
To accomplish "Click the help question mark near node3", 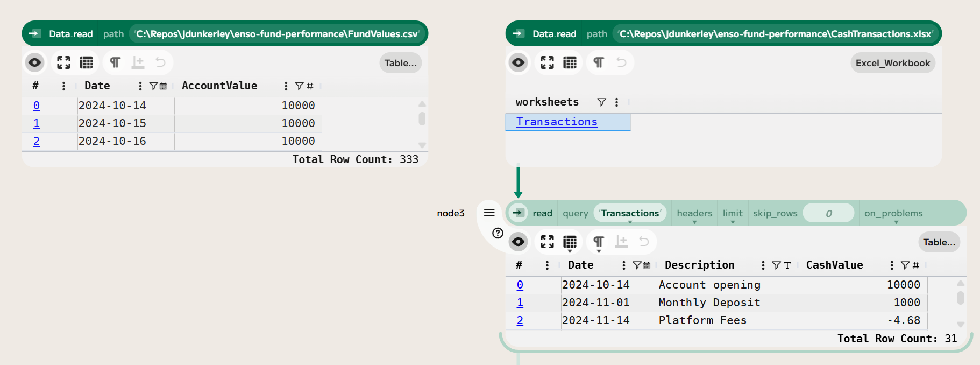I will click(498, 233).
